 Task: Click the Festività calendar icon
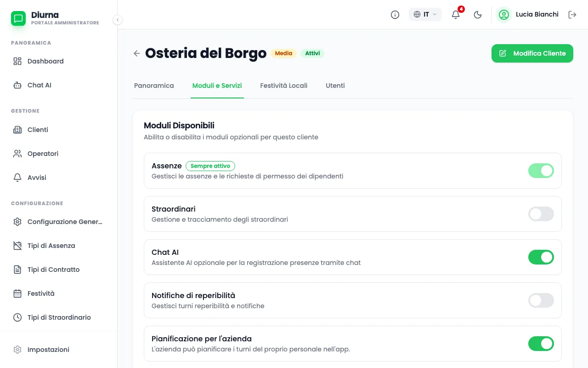point(17,293)
